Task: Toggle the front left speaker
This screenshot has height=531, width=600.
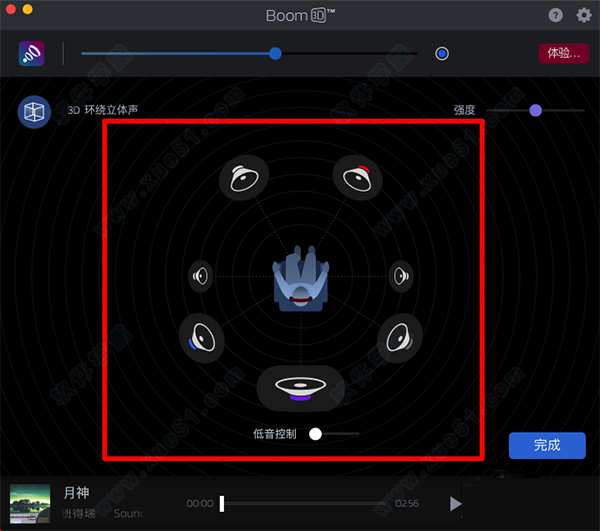Action: [243, 179]
